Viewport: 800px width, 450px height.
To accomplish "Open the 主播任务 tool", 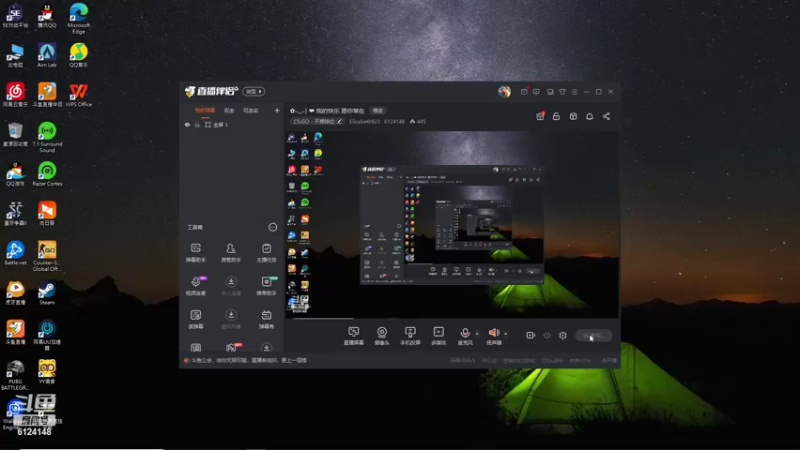I will point(266,253).
